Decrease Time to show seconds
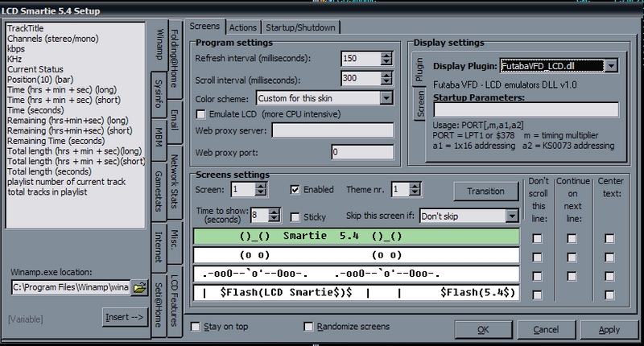The height and width of the screenshot is (346, 644). 275,218
